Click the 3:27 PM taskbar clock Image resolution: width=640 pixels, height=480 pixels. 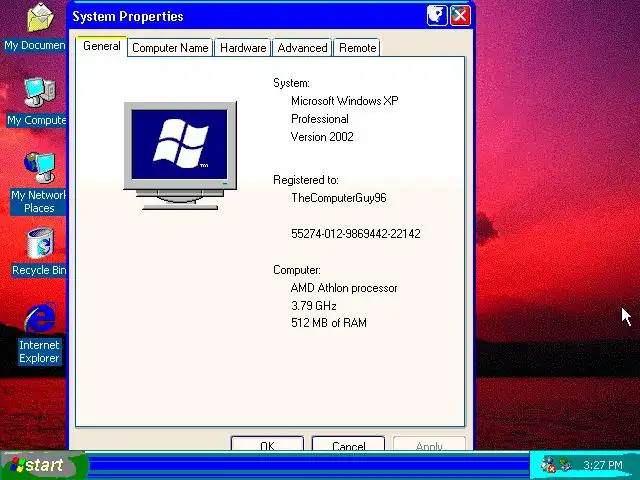(602, 465)
